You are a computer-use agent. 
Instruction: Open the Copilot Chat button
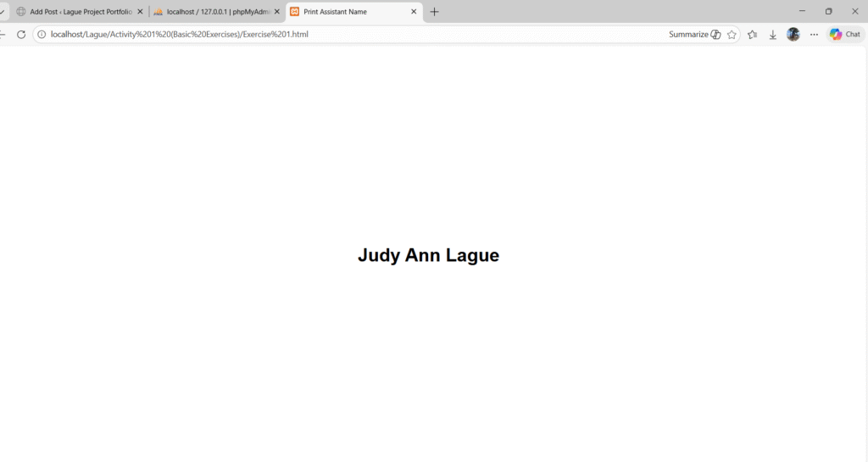tap(845, 35)
